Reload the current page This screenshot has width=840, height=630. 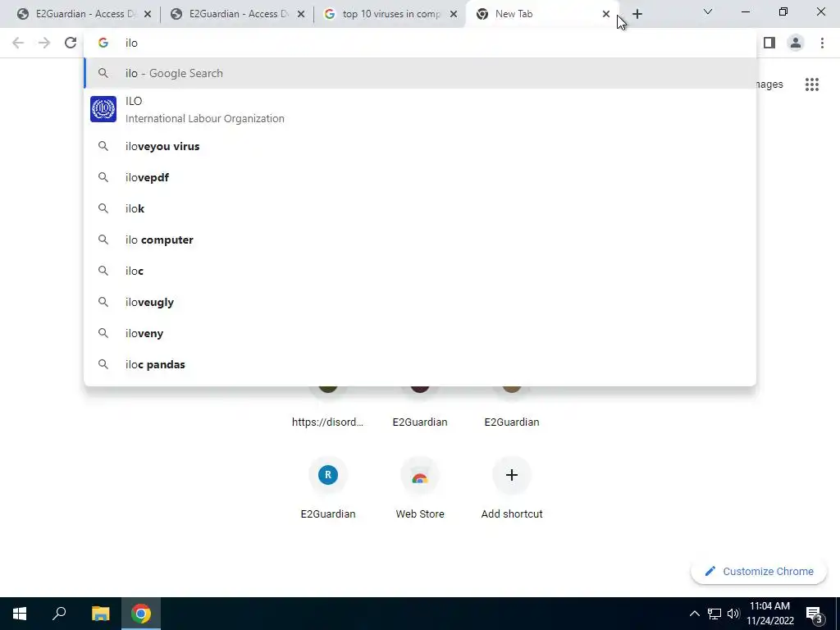tap(71, 43)
